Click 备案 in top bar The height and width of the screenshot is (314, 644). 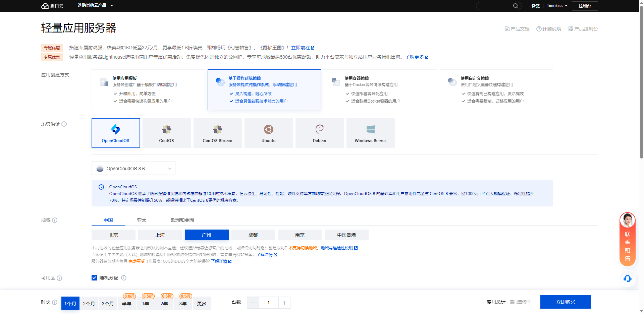click(x=536, y=6)
